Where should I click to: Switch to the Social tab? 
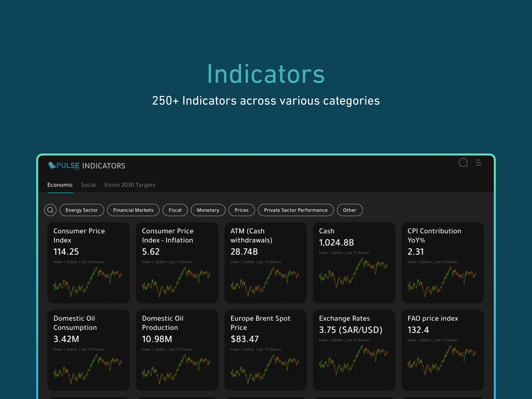[89, 185]
